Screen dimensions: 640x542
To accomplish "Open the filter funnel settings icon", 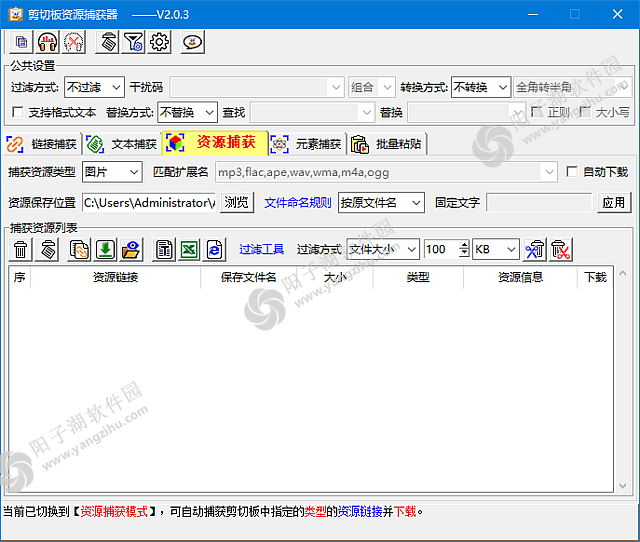I will click(x=133, y=42).
